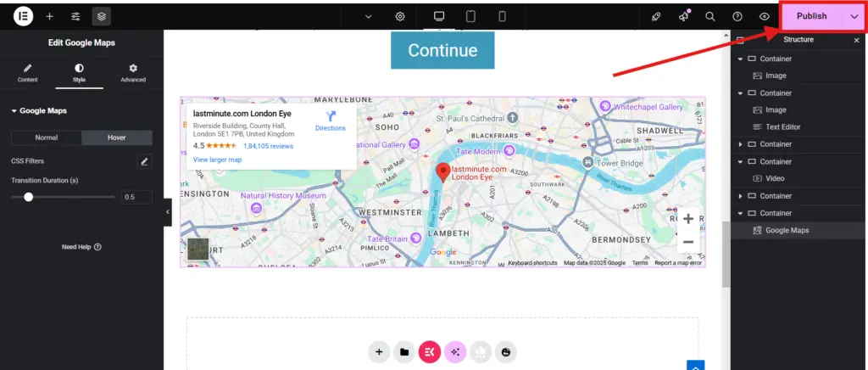Click the last round icon in canvas add row
Screen dimensions: 868x370
tap(506, 351)
